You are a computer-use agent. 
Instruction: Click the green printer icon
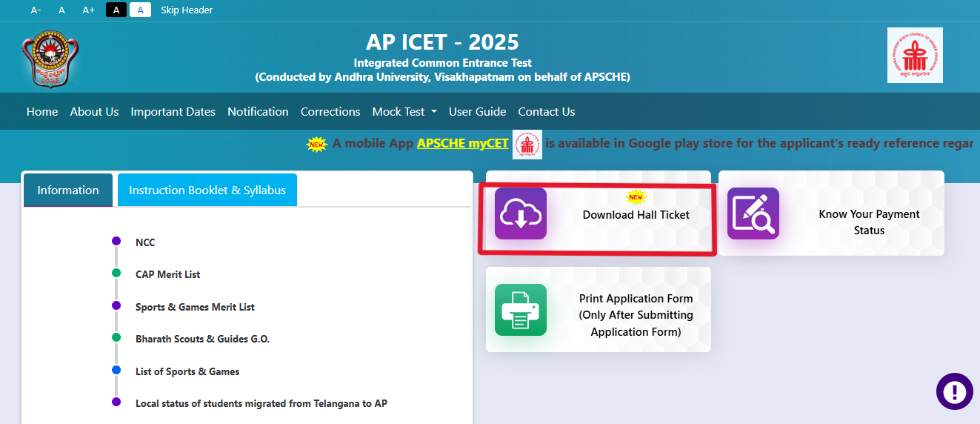521,310
